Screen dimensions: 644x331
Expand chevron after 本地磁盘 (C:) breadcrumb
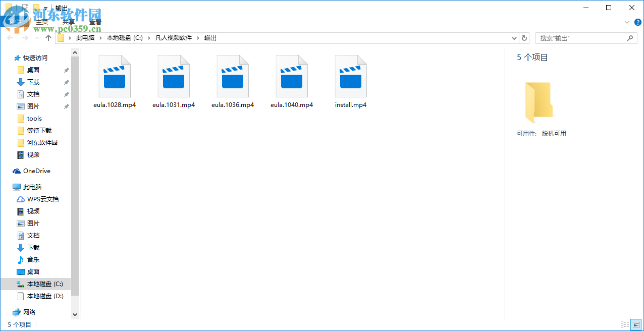[x=149, y=38]
